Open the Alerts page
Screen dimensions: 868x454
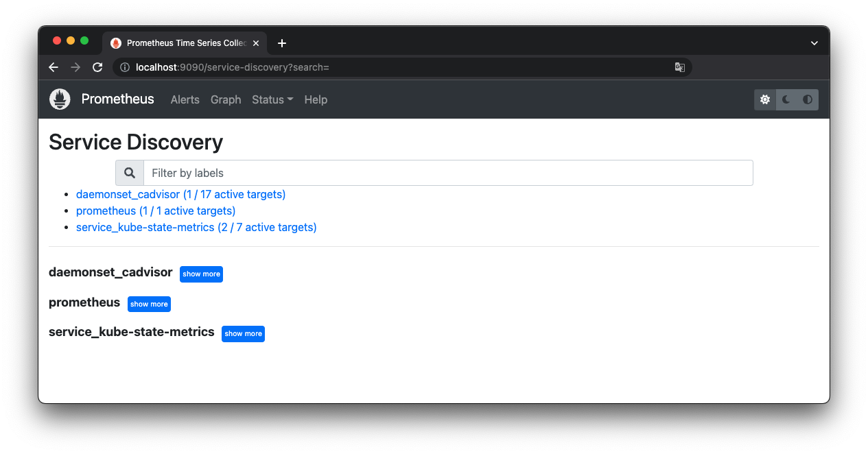tap(185, 99)
